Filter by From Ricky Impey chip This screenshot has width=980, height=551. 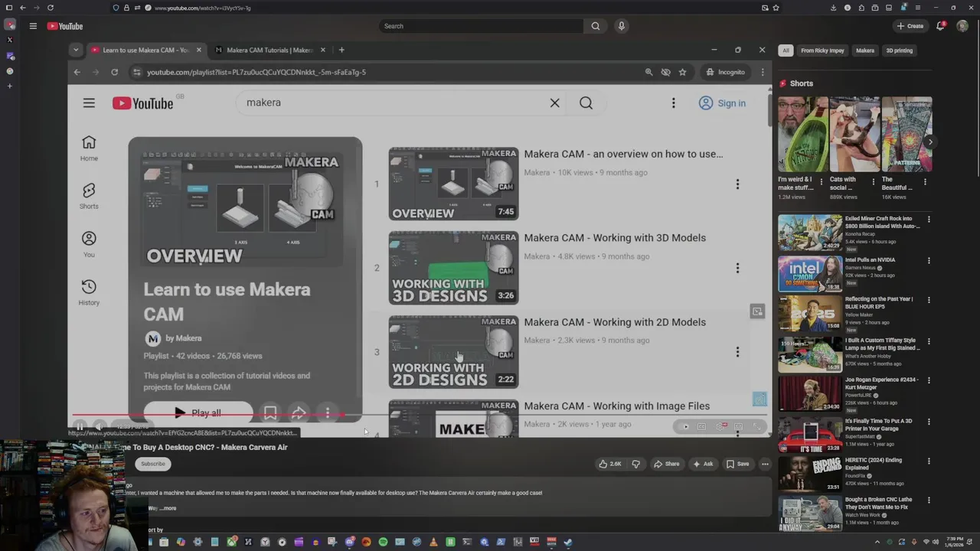click(822, 51)
